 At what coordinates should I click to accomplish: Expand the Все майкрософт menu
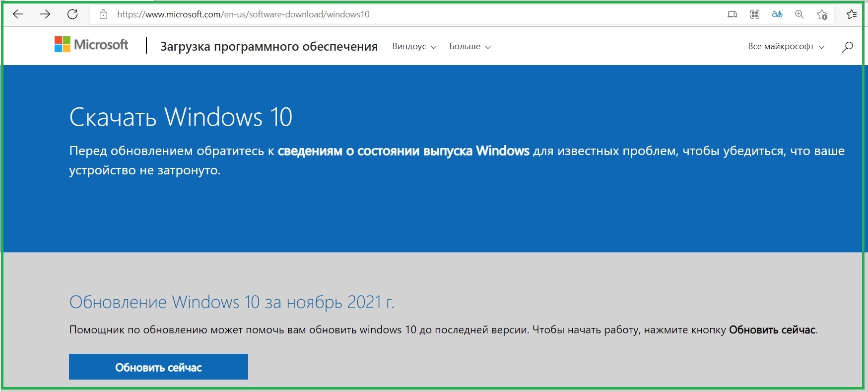coord(786,46)
